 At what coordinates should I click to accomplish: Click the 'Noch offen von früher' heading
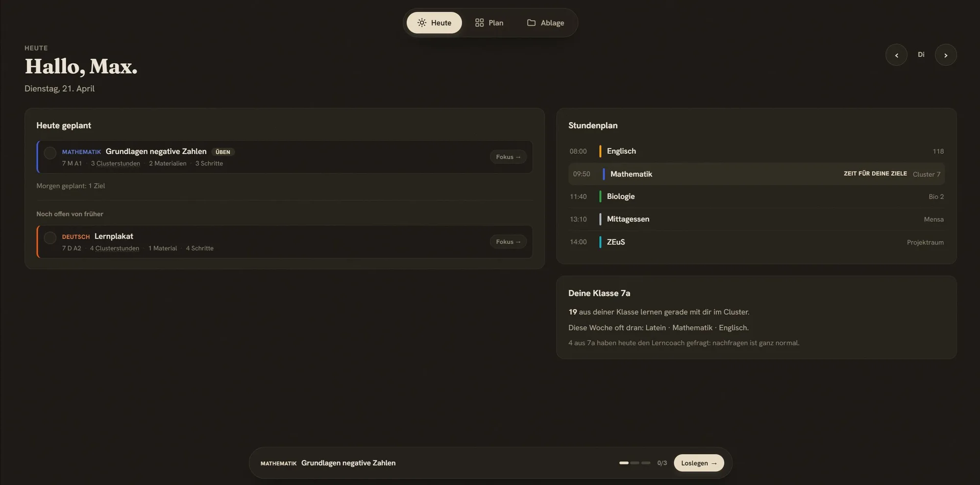[x=70, y=214]
